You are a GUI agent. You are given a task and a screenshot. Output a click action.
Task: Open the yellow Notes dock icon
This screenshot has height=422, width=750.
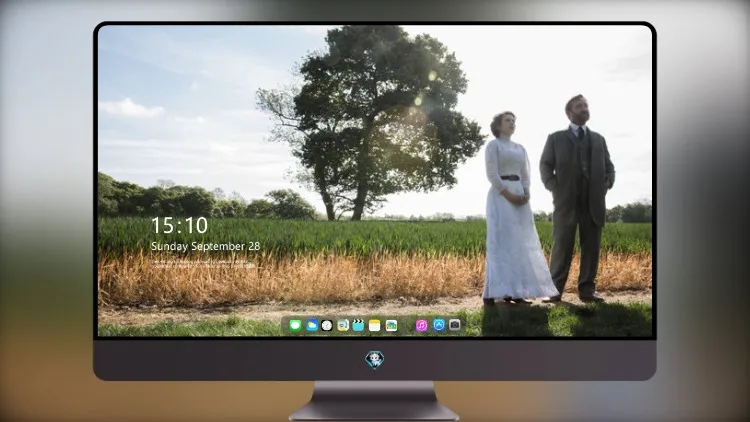click(375, 325)
